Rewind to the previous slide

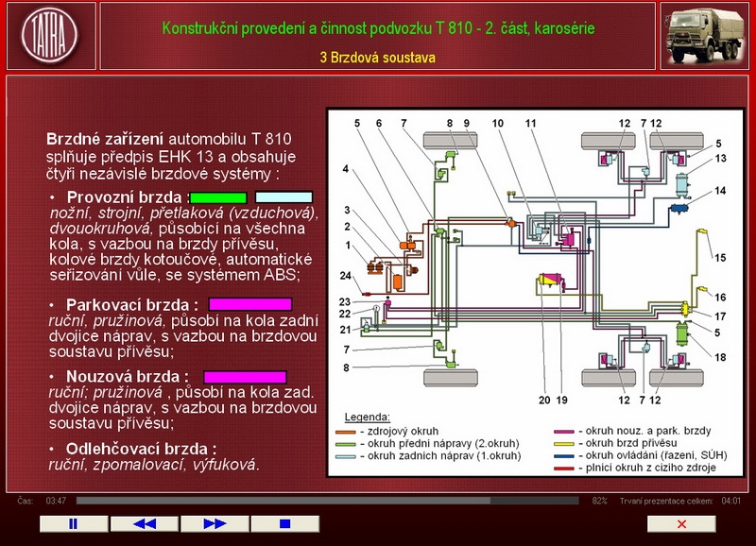145,524
